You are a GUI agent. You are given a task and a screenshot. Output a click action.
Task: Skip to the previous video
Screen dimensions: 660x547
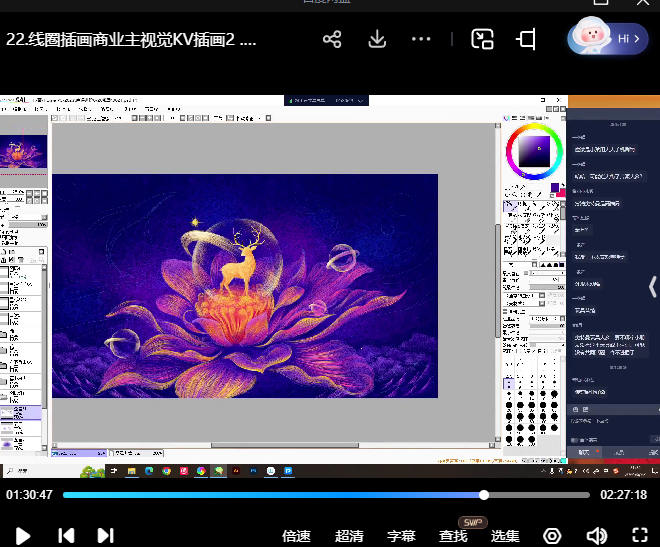click(x=66, y=535)
